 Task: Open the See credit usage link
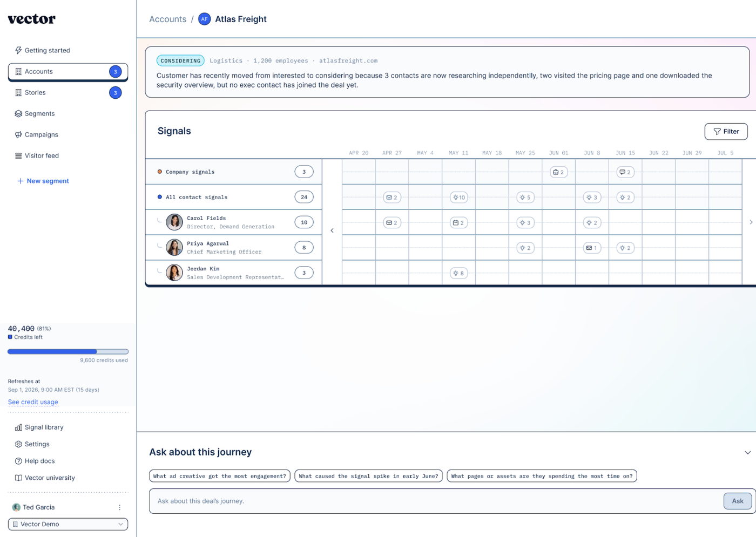click(33, 402)
